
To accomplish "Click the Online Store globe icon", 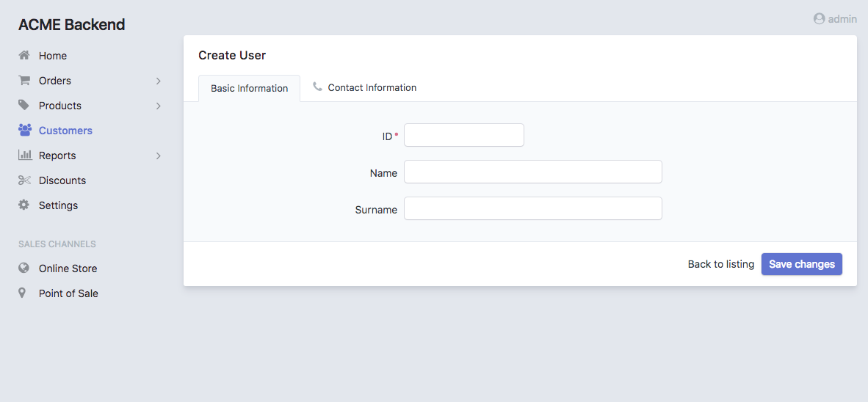I will pos(24,268).
